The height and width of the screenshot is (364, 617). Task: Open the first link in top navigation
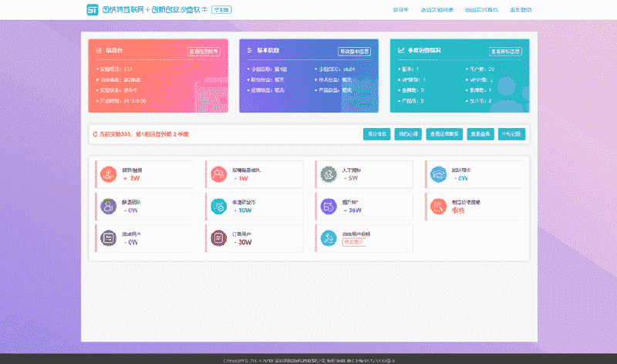click(x=400, y=11)
